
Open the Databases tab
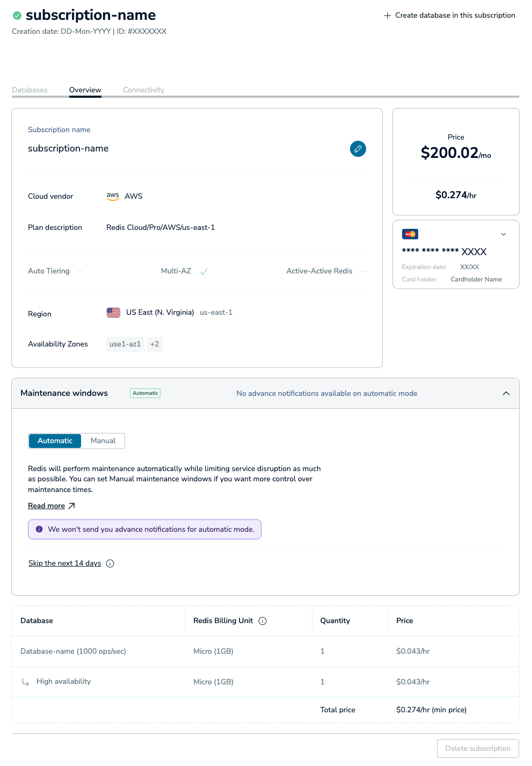[30, 90]
